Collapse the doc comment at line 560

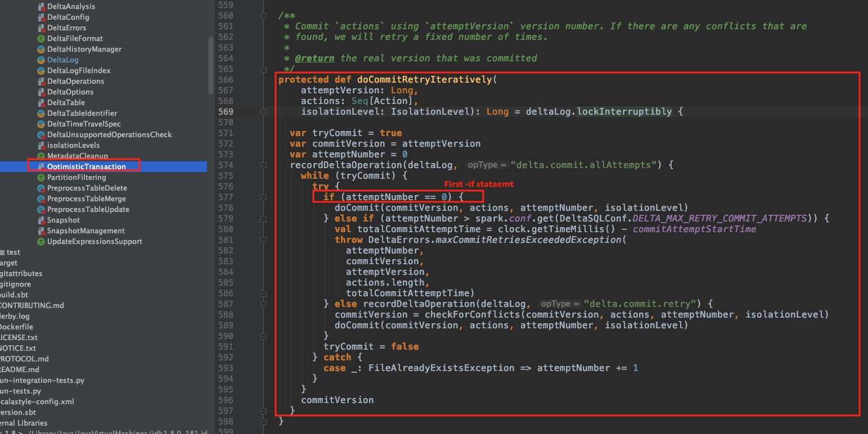click(264, 16)
